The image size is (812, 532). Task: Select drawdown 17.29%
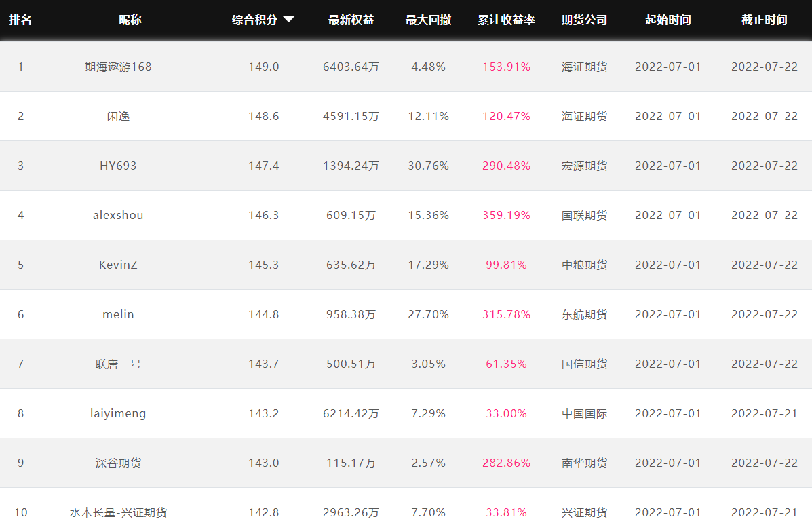point(428,265)
